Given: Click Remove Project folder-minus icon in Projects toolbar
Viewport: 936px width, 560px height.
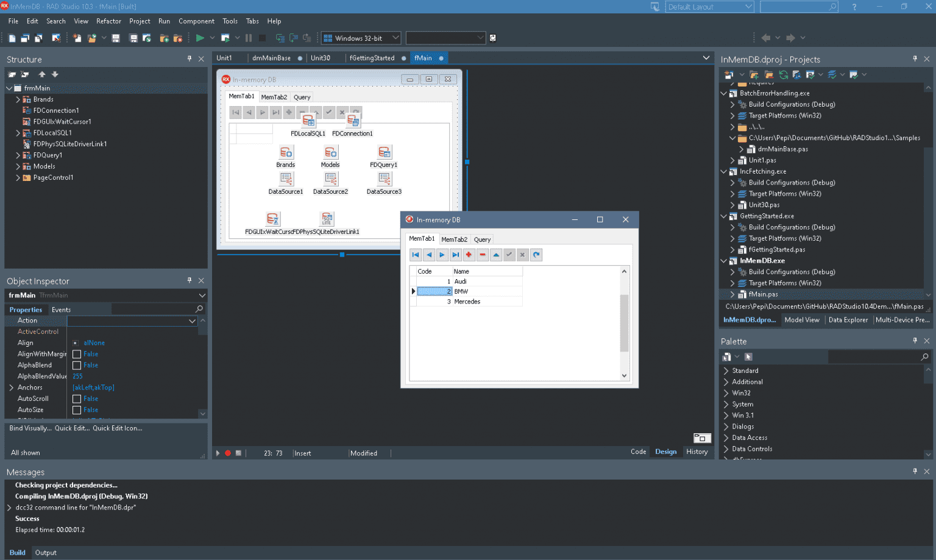Looking at the screenshot, I should [769, 74].
